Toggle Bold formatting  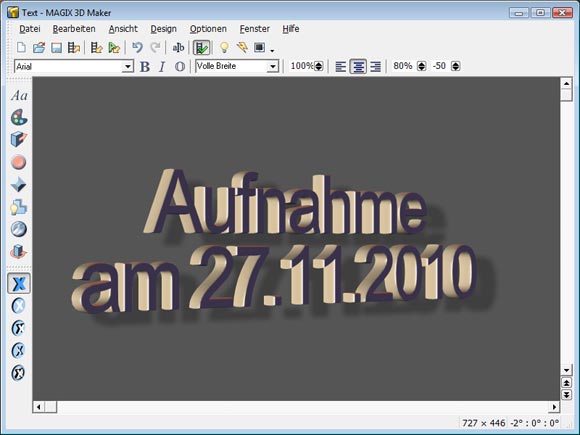click(x=145, y=67)
